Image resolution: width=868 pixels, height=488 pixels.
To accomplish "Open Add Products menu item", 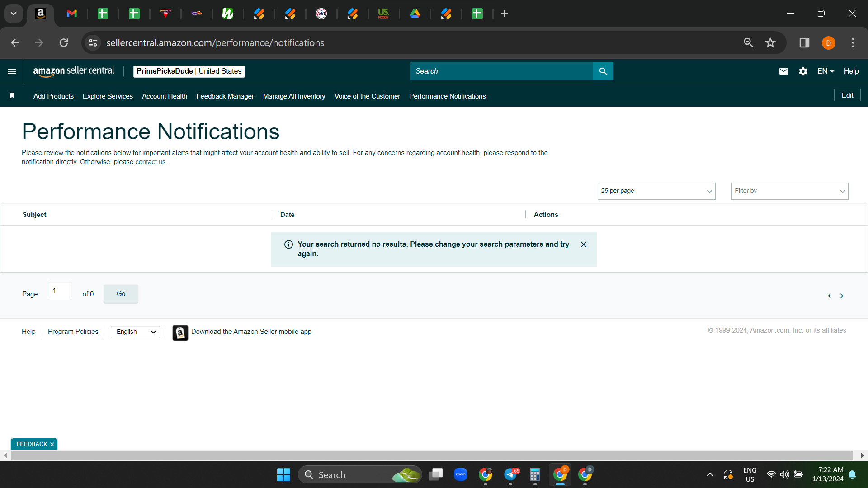I will coord(53,96).
